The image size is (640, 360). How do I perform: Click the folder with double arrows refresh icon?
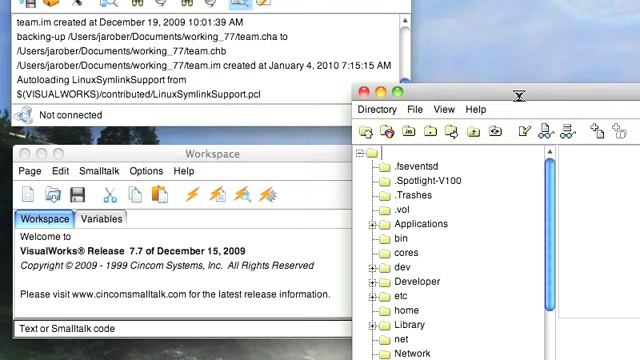coord(495,131)
